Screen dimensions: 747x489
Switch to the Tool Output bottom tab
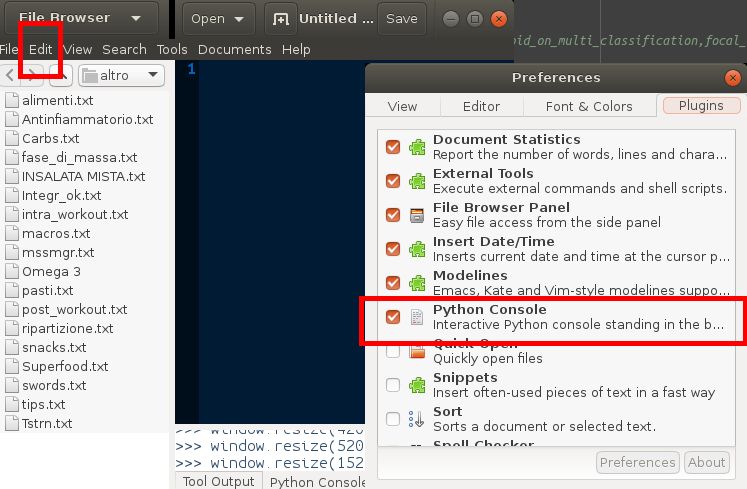coord(219,481)
